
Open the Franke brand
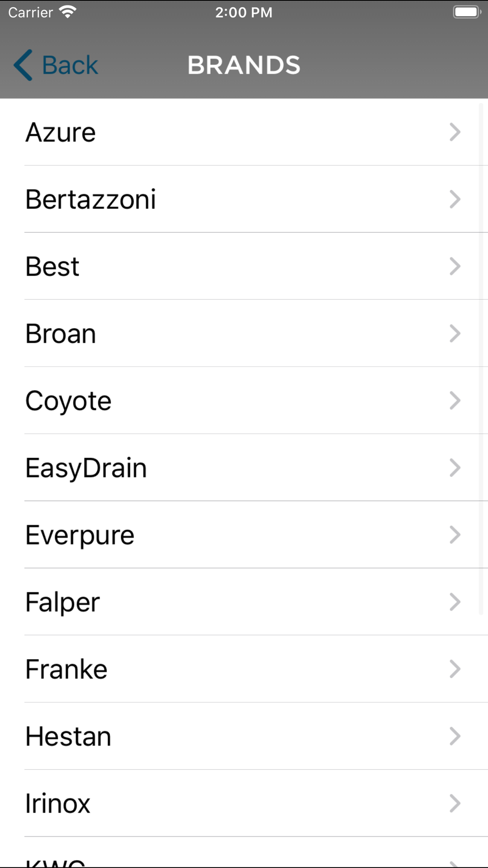coord(244,669)
